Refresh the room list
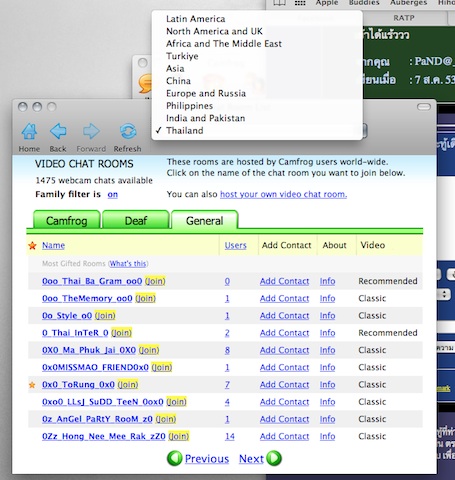Screen dimensions: 455x480 pyautogui.click(x=128, y=131)
